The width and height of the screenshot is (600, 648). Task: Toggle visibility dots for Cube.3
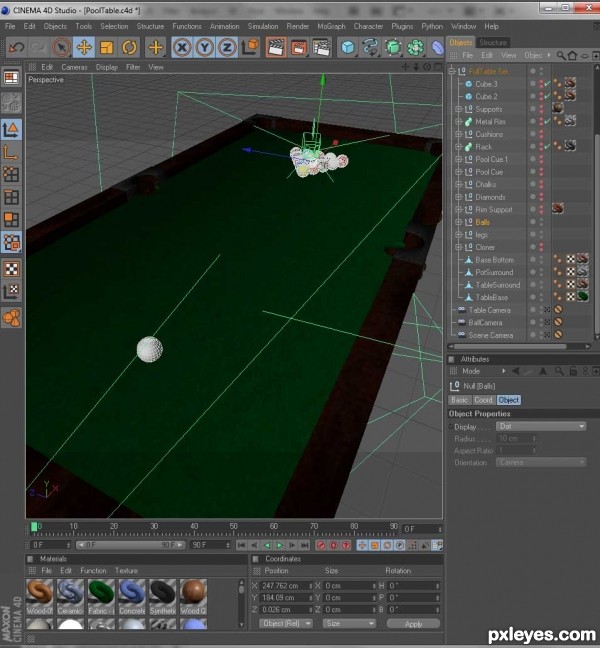click(x=541, y=84)
